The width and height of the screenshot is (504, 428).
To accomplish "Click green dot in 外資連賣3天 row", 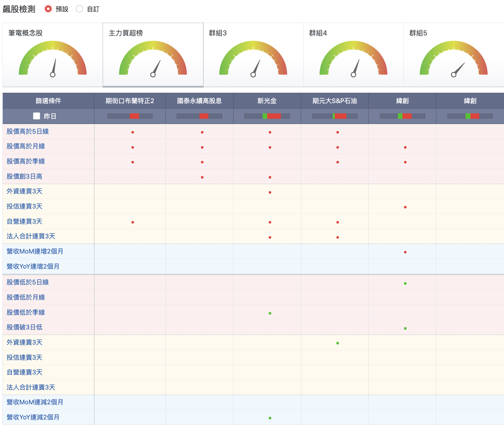I will click(337, 343).
